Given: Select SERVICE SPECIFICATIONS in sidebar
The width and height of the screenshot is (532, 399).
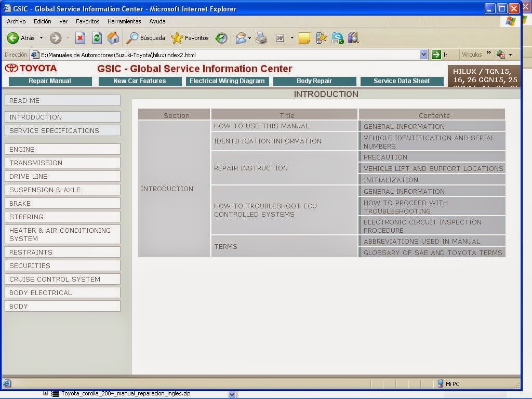Looking at the screenshot, I should [x=62, y=130].
